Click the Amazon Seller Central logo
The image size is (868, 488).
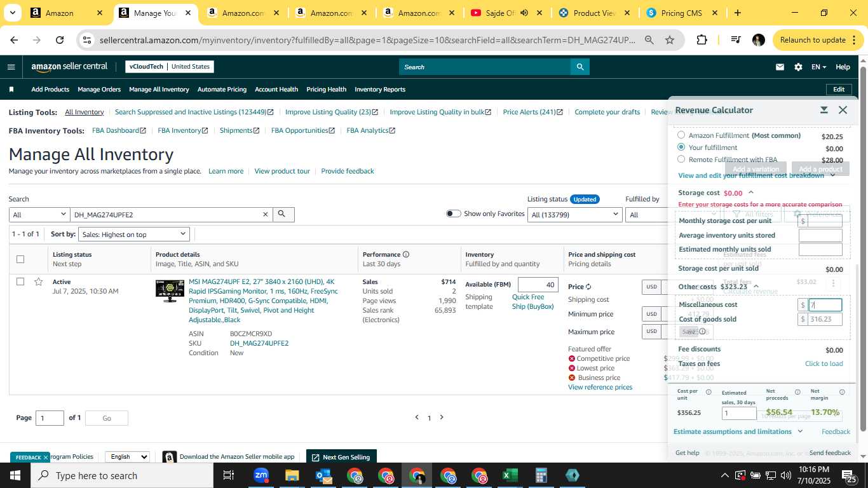69,67
